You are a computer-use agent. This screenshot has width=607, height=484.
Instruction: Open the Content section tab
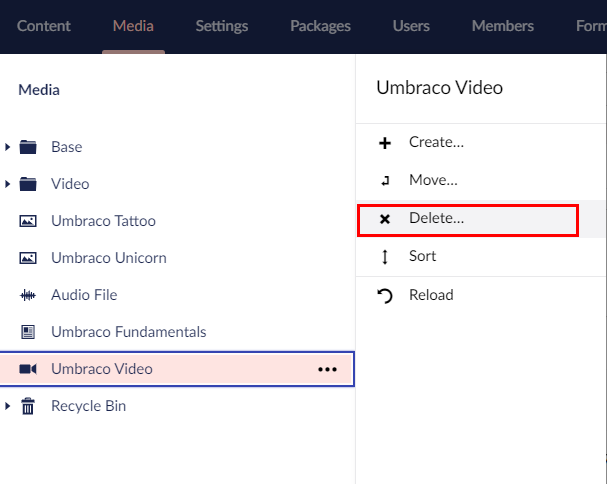coord(43,26)
